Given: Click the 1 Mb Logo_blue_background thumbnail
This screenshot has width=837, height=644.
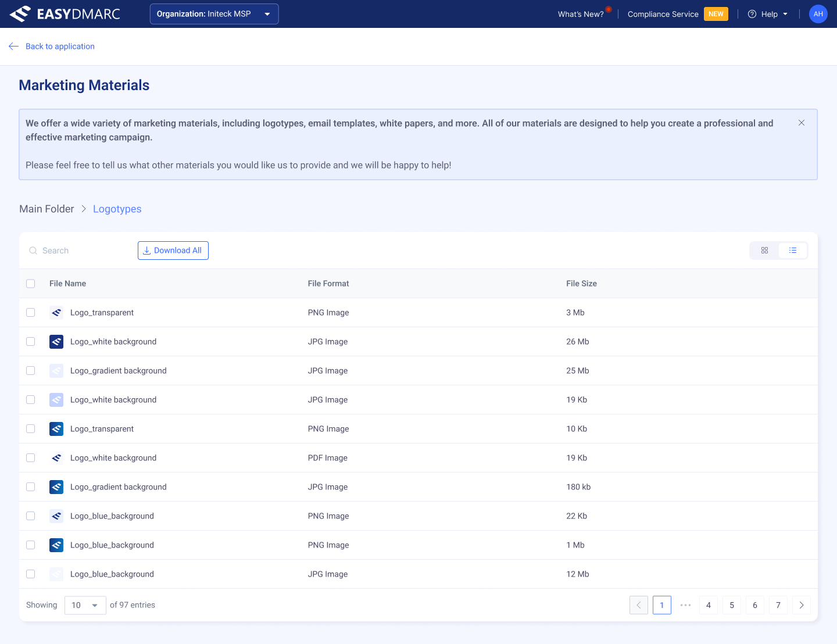Looking at the screenshot, I should click(56, 545).
